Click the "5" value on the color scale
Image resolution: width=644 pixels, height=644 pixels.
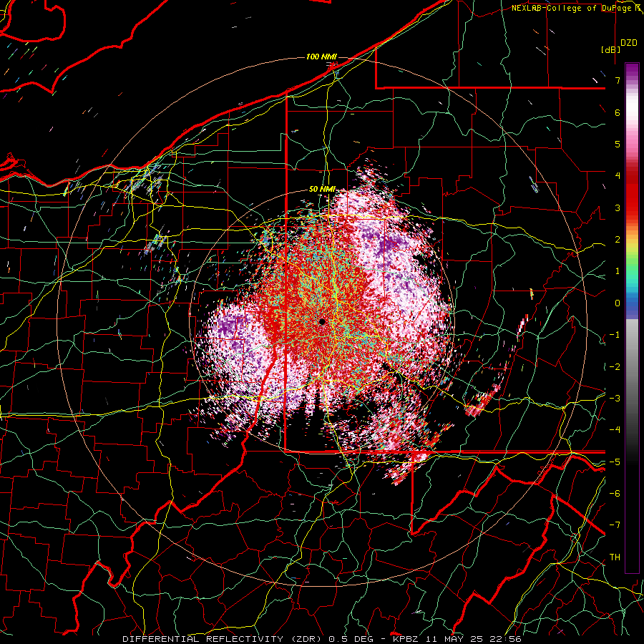click(x=618, y=144)
